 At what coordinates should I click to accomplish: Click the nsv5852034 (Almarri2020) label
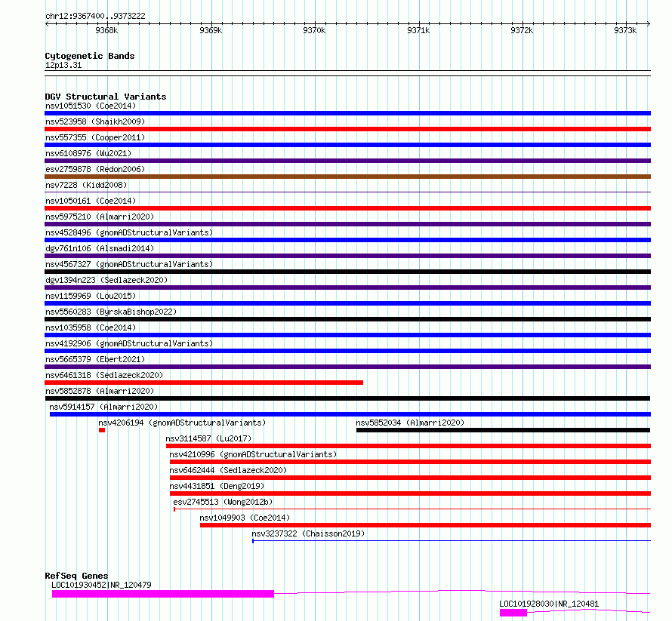(x=410, y=423)
